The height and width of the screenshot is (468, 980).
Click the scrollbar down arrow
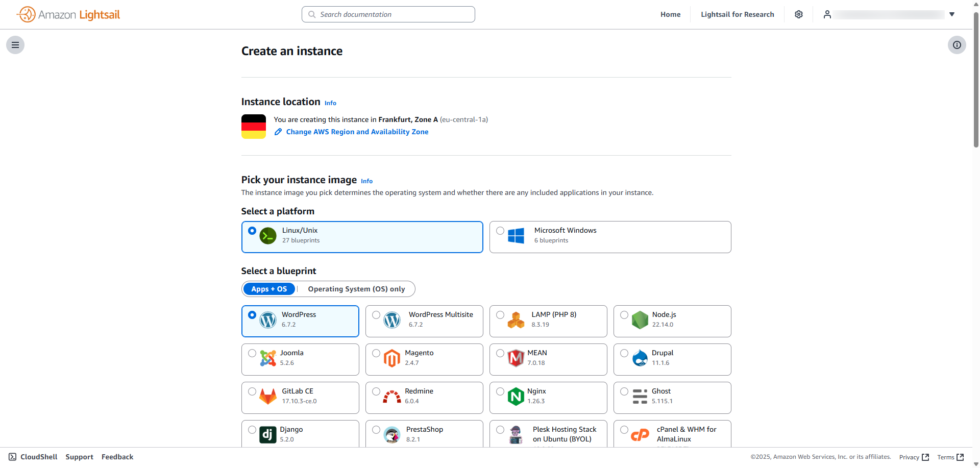point(976,464)
